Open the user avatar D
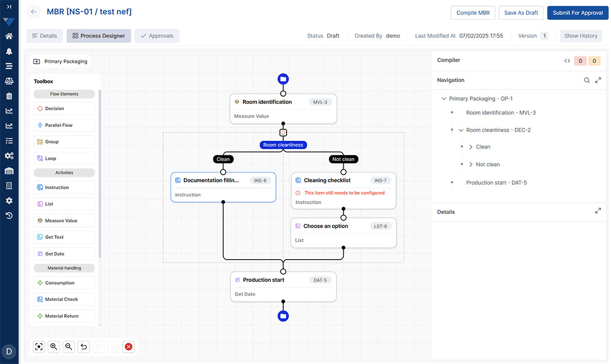611x364 pixels. [9, 351]
